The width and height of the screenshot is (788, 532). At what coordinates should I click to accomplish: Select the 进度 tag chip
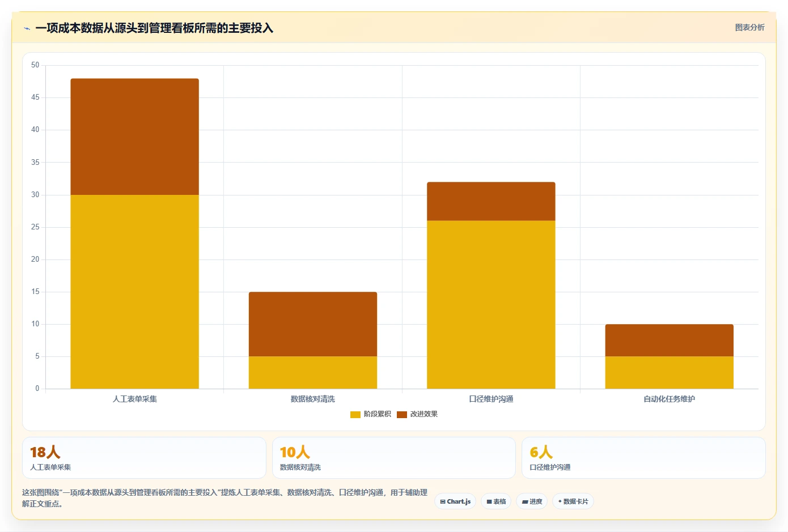(x=532, y=501)
